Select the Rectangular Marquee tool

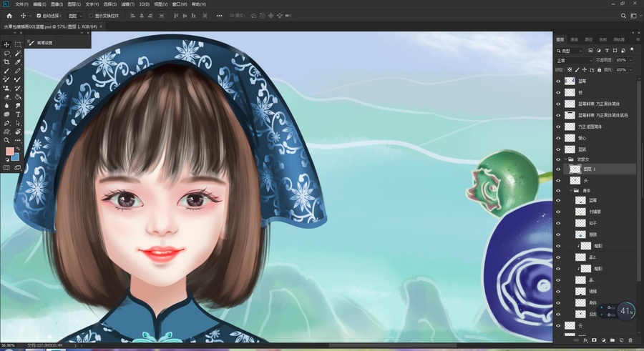point(18,44)
